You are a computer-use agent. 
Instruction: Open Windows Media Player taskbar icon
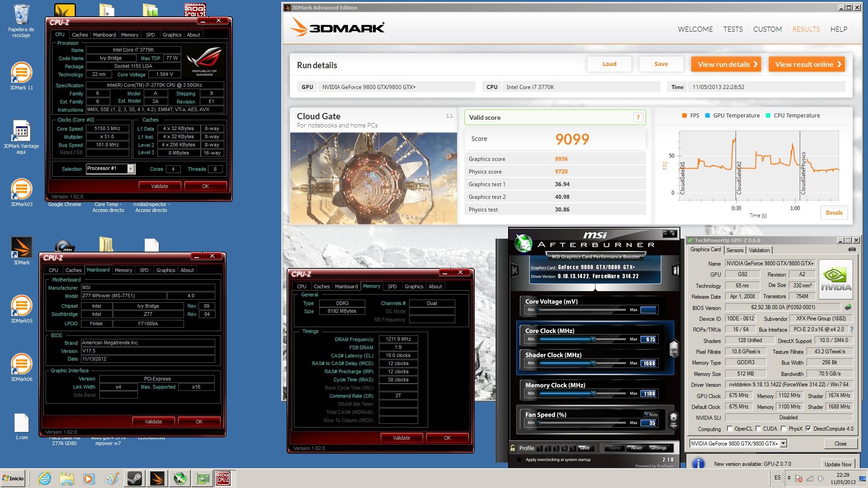click(x=89, y=478)
